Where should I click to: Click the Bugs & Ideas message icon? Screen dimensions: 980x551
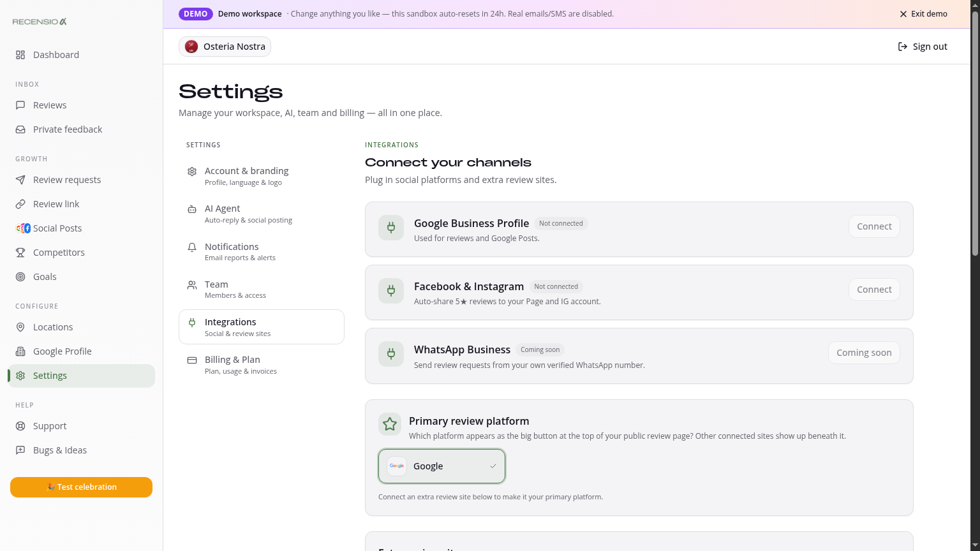[20, 450]
